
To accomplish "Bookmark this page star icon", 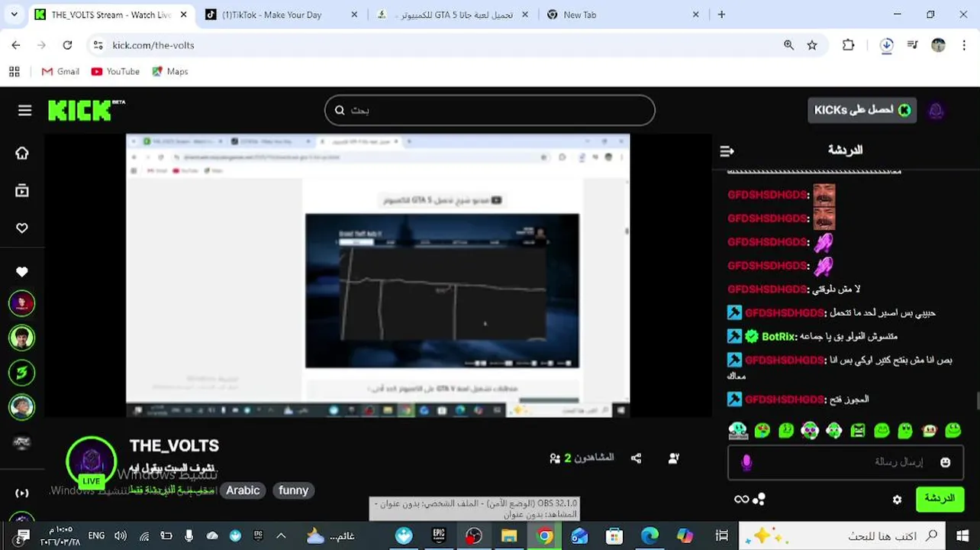I will (812, 45).
